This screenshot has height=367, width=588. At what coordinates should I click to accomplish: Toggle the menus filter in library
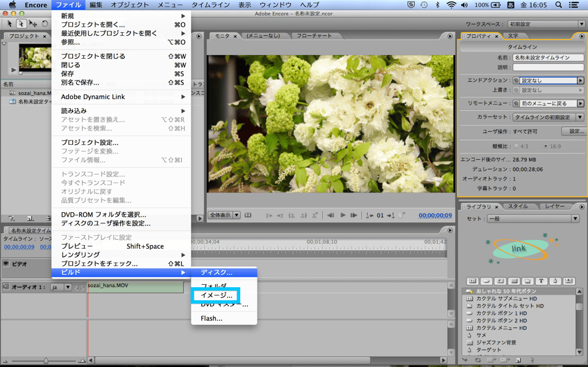point(473,281)
